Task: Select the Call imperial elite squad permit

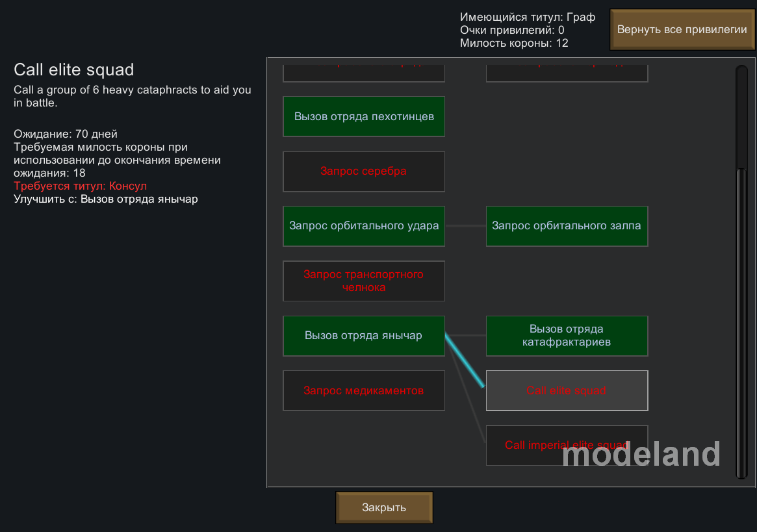Action: click(x=567, y=445)
